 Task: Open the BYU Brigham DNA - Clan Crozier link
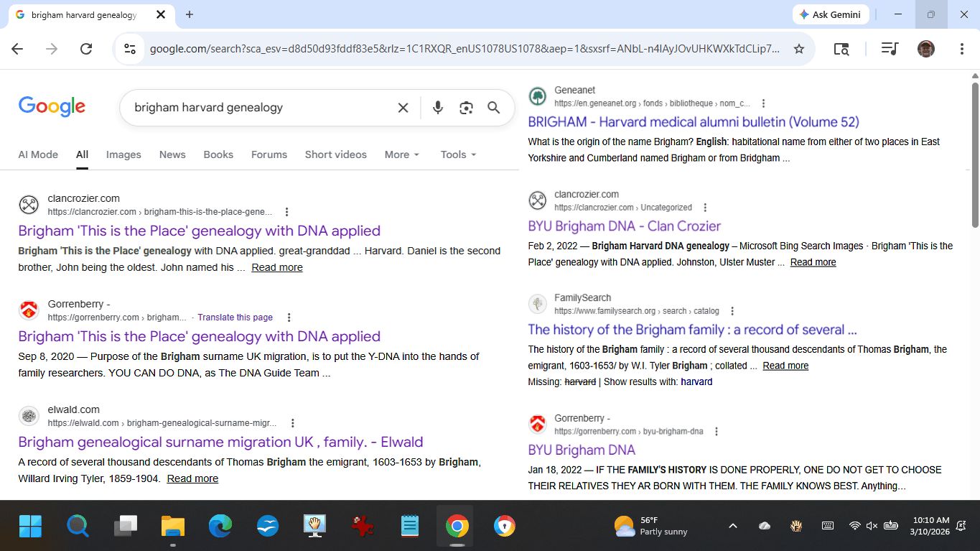pos(624,226)
